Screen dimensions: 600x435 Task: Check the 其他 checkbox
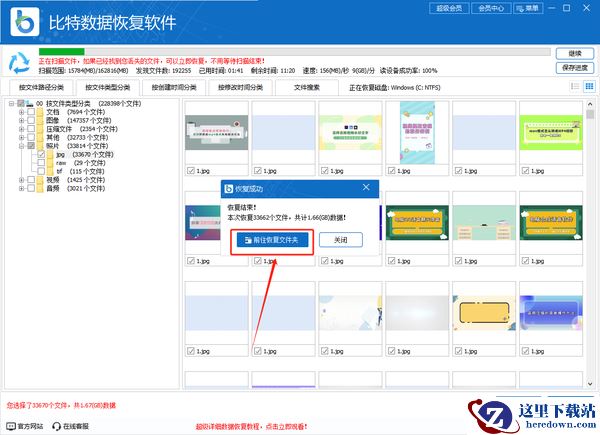[31, 137]
